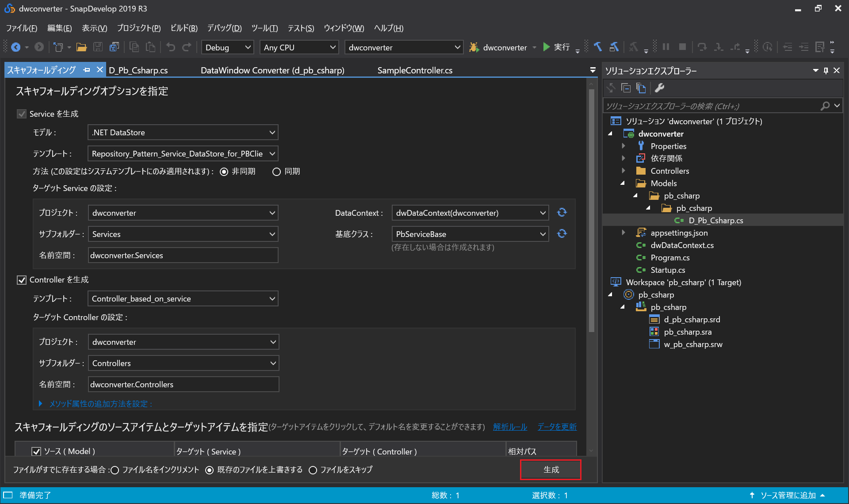
Task: Refresh the base class (基底クラス) icon
Action: point(562,234)
